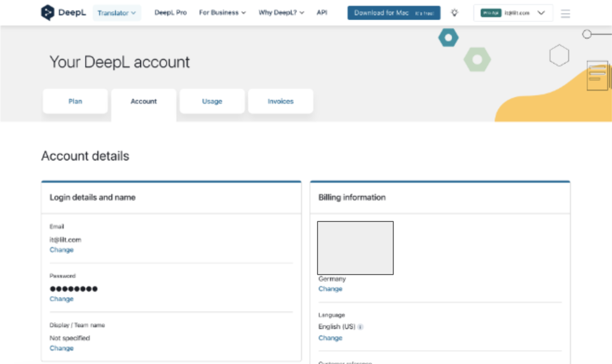Click the Download for Mac button
The height and width of the screenshot is (364, 612).
(394, 13)
